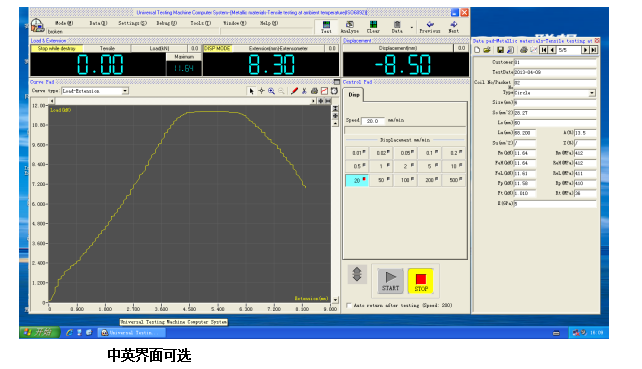Click the crosshair cursor tool in Curve Pad
Image resolution: width=642 pixels, height=369 pixels.
click(x=261, y=91)
